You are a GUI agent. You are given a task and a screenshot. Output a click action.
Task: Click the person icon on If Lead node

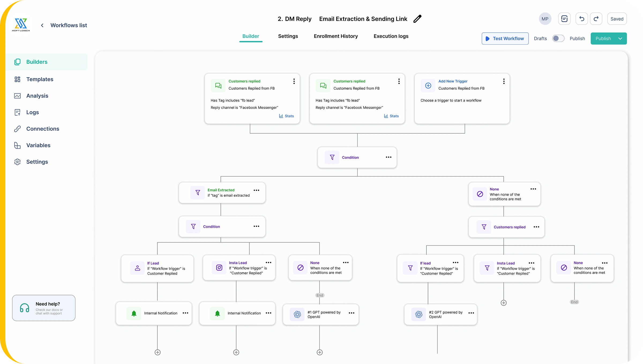click(137, 268)
